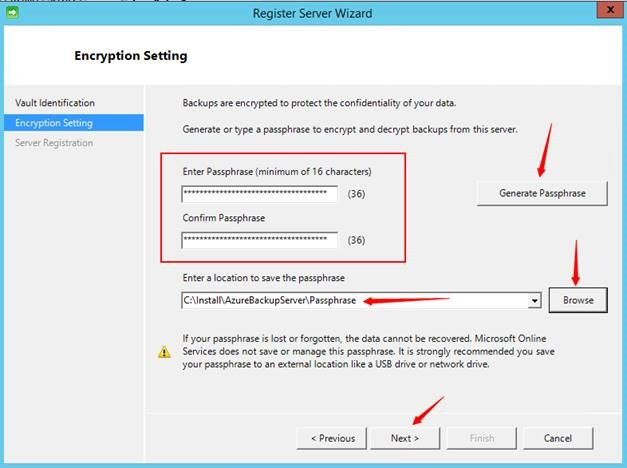
Task: Click into the Enter Passphrase field
Action: click(x=259, y=193)
